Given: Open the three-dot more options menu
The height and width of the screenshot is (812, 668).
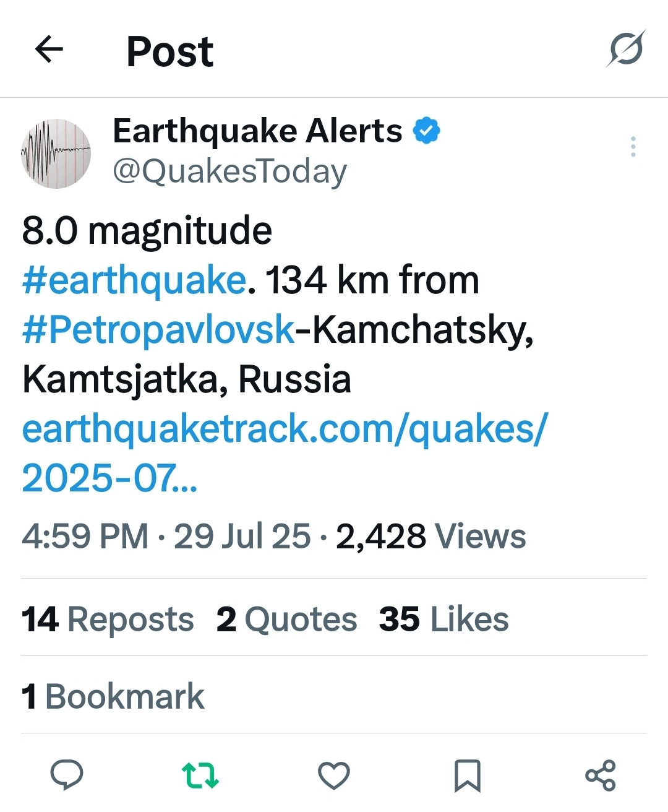Looking at the screenshot, I should [x=633, y=147].
